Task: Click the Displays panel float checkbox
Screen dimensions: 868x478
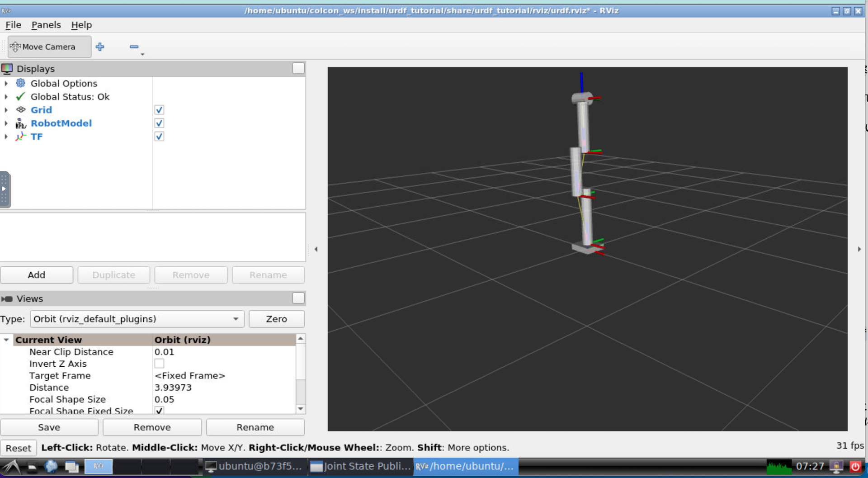Action: point(298,68)
